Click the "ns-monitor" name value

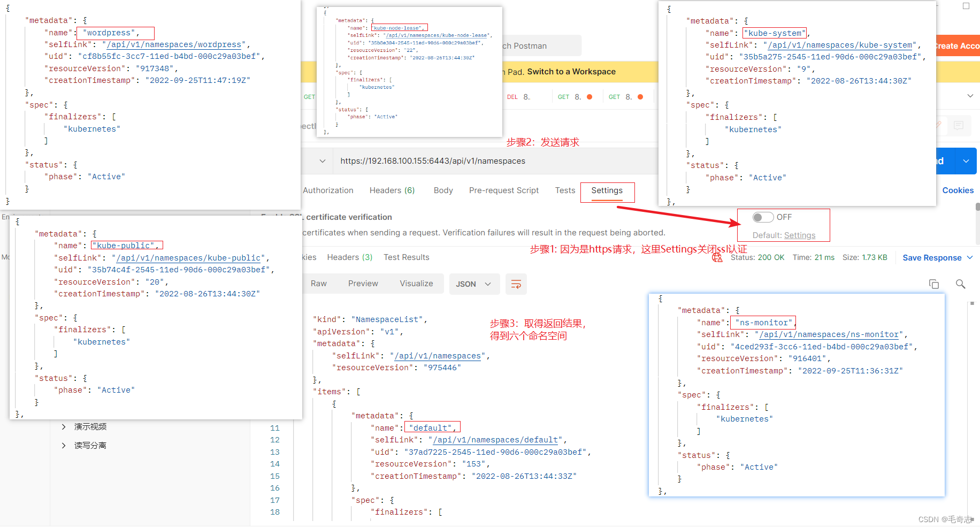tap(764, 323)
